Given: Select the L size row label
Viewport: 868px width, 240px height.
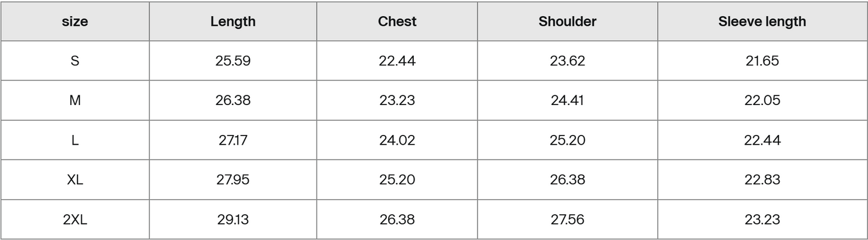Looking at the screenshot, I should coord(75,140).
